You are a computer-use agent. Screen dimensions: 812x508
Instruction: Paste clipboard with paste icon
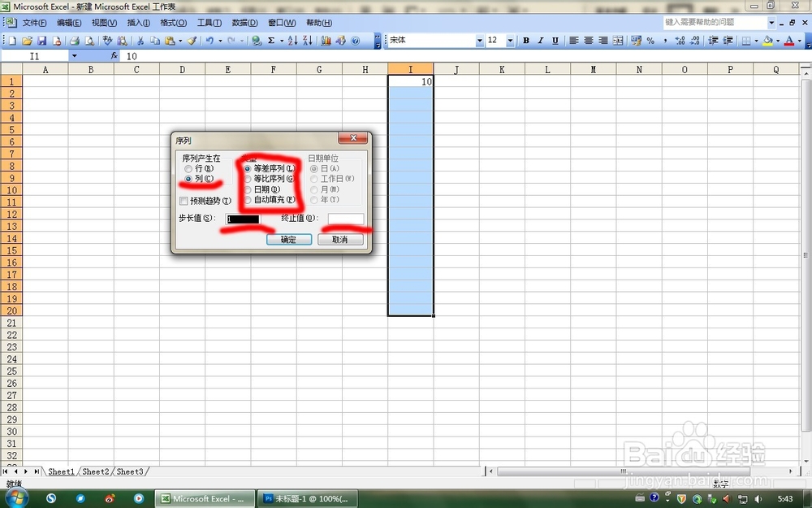pos(170,41)
